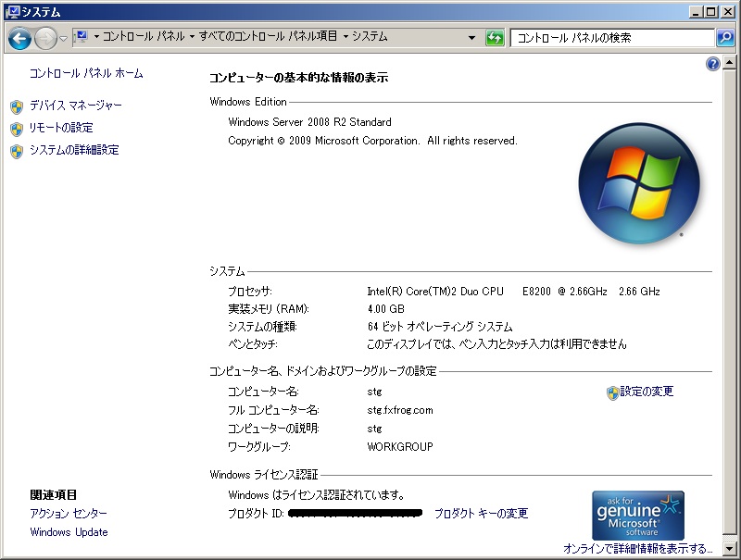Click the Forward navigation arrow button
This screenshot has height=560, width=741.
(x=45, y=39)
